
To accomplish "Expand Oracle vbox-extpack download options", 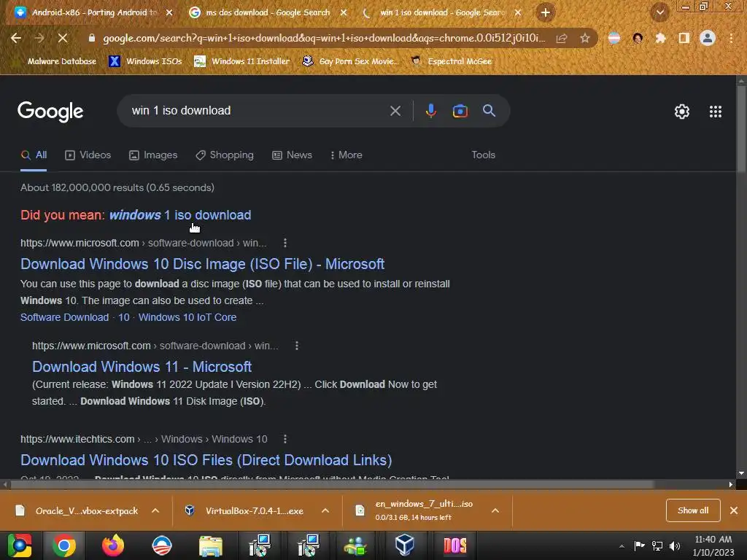I will pyautogui.click(x=155, y=510).
